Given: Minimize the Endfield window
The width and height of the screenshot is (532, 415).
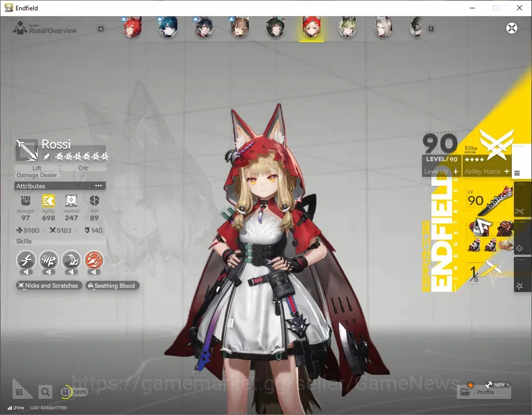Looking at the screenshot, I should (472, 8).
